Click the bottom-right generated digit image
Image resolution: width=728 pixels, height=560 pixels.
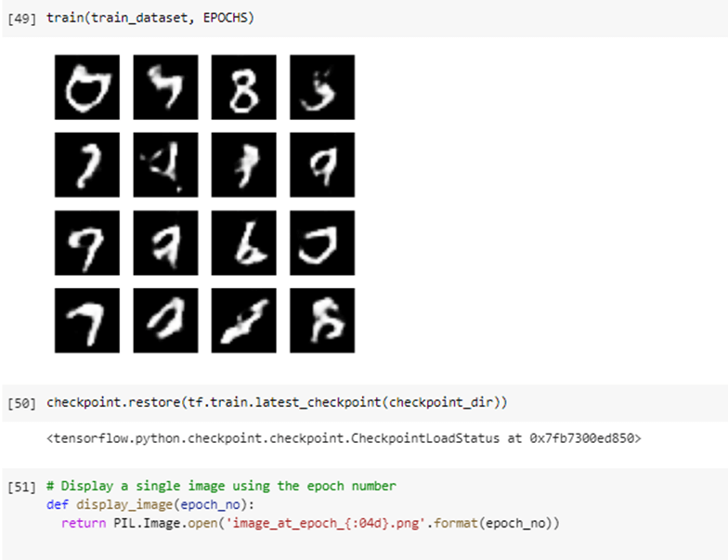pos(322,320)
